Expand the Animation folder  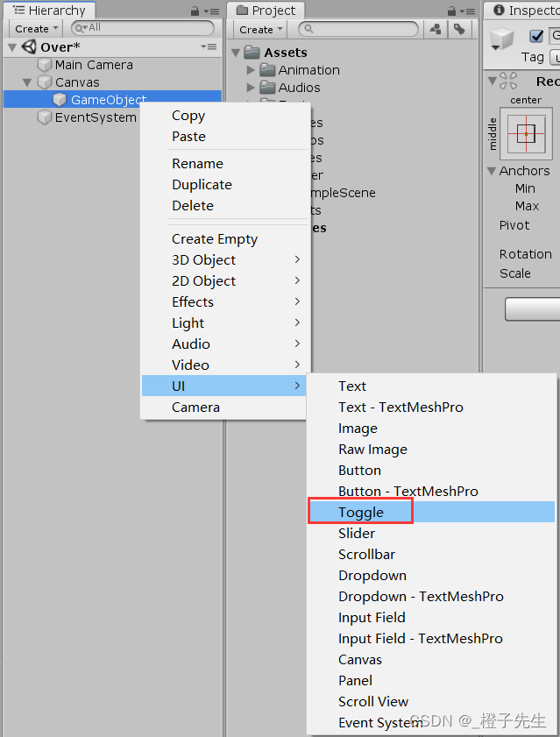point(251,70)
